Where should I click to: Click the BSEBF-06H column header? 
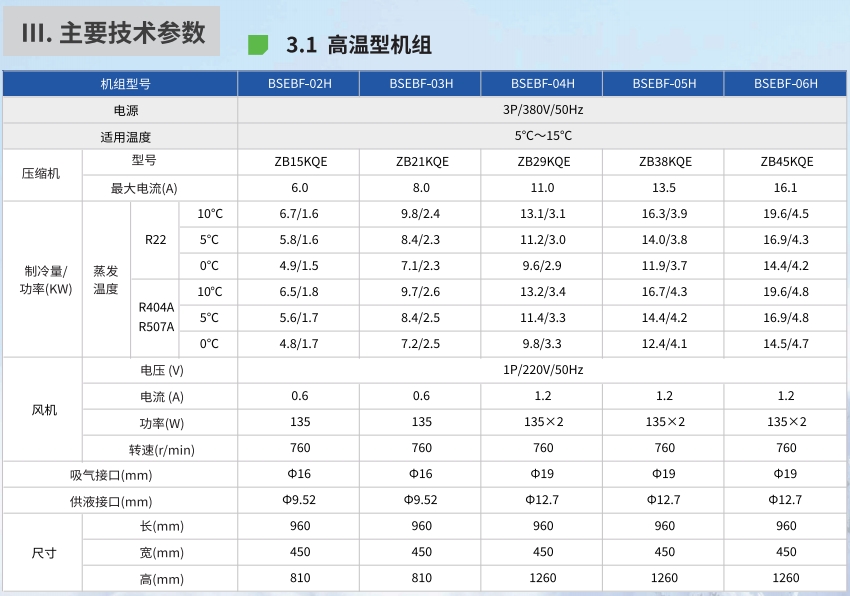(786, 84)
